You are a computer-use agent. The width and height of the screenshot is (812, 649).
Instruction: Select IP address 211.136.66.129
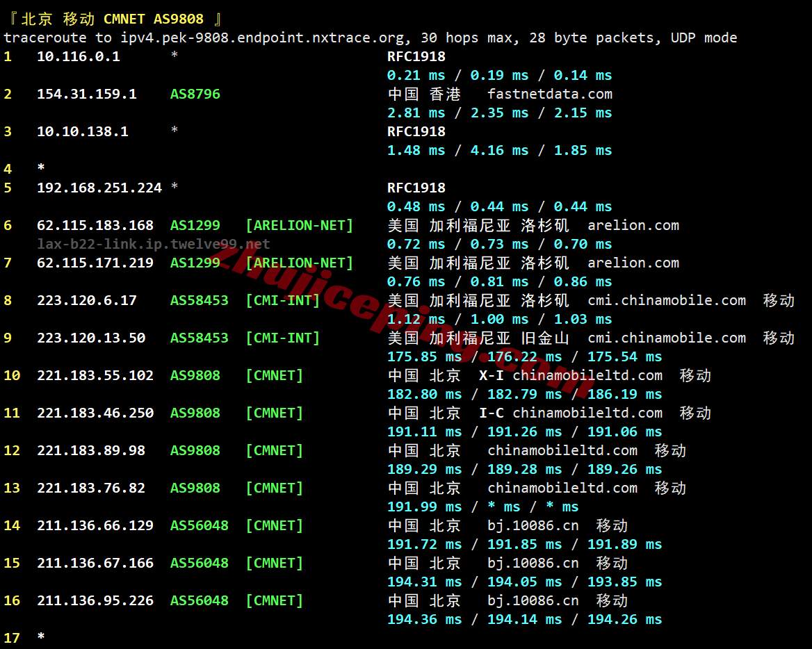click(95, 526)
